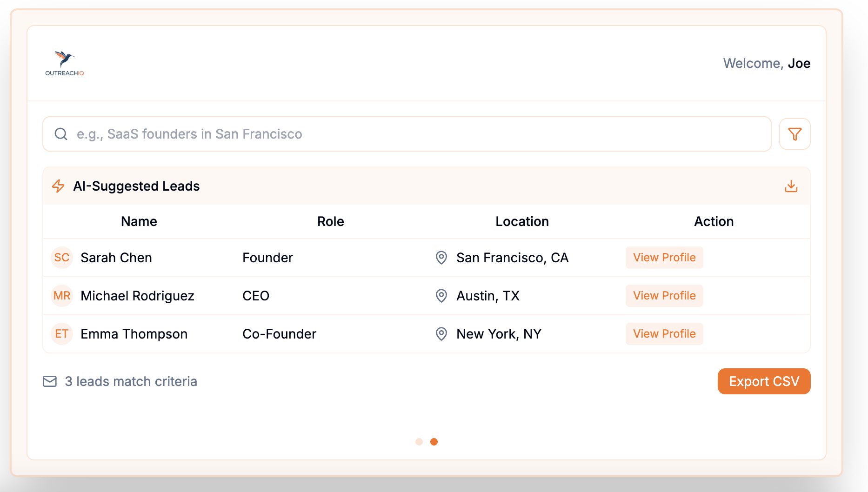Viewport: 868px width, 492px height.
Task: Click Sarah Chen's SC avatar badge
Action: tap(62, 258)
